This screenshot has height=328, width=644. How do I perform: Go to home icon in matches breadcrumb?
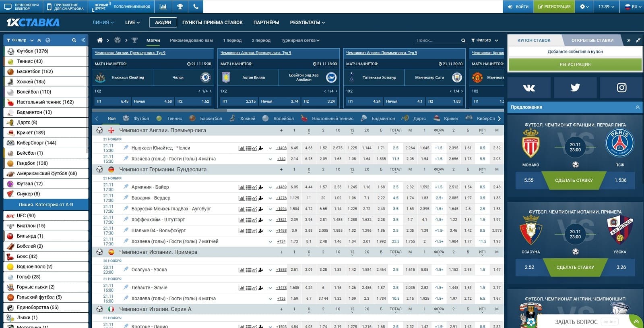coord(100,40)
